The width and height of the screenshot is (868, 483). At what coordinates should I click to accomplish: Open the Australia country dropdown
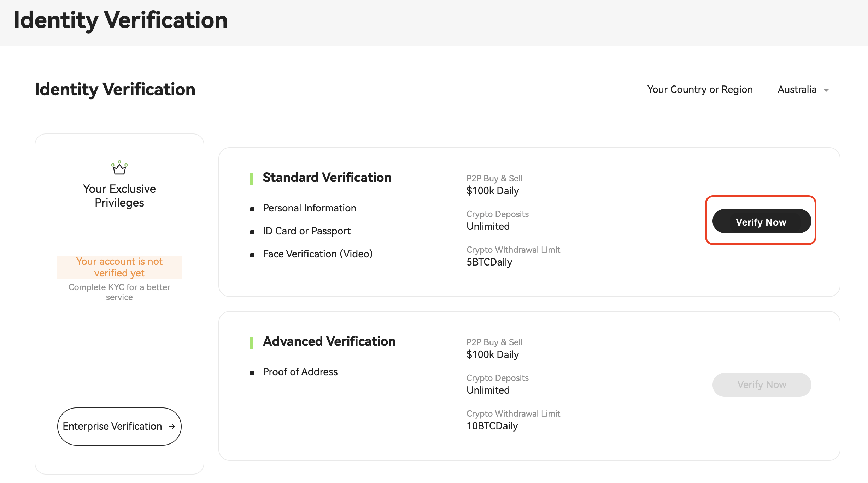click(797, 90)
